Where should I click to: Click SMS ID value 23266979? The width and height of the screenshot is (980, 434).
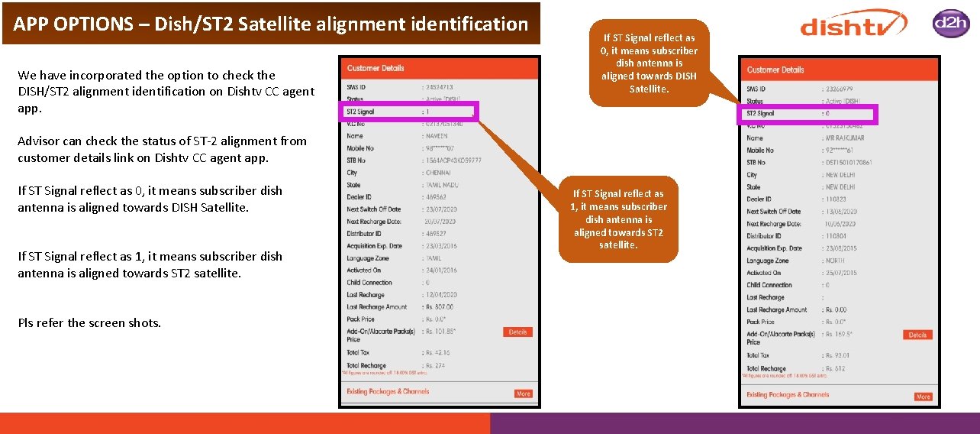pyautogui.click(x=840, y=89)
